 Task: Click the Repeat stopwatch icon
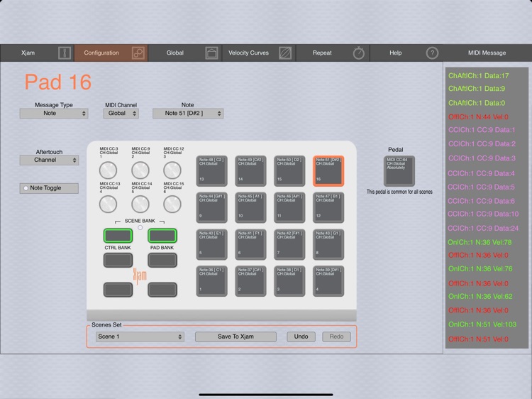click(x=359, y=53)
